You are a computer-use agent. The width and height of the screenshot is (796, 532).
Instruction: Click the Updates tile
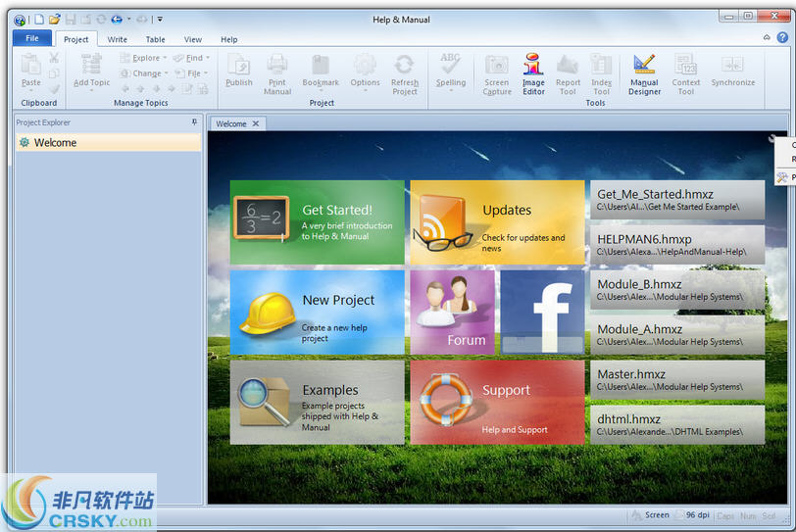(498, 222)
